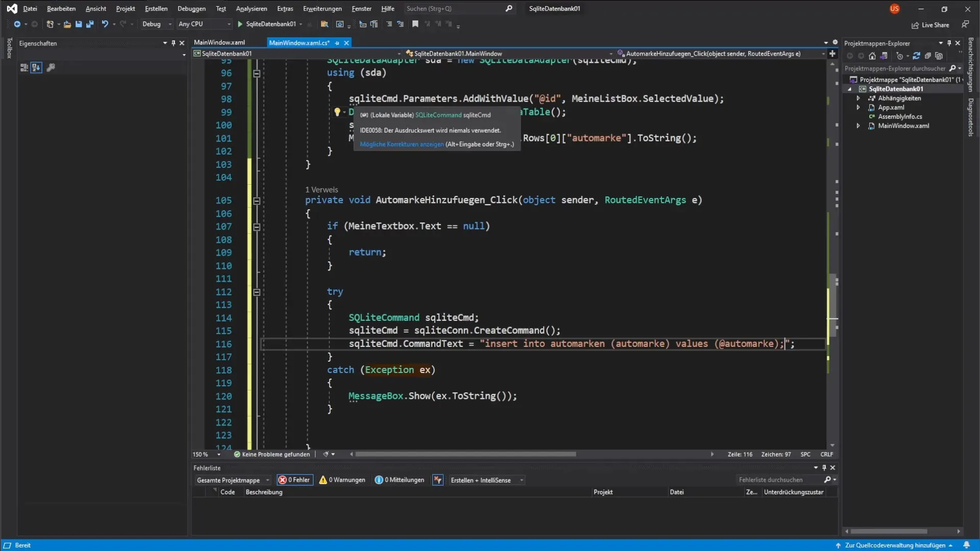The height and width of the screenshot is (551, 980).
Task: Open the Debug configuration dropdown
Action: point(157,24)
